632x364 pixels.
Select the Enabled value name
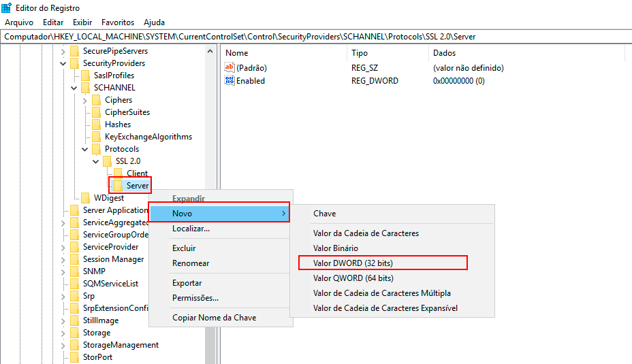click(251, 80)
